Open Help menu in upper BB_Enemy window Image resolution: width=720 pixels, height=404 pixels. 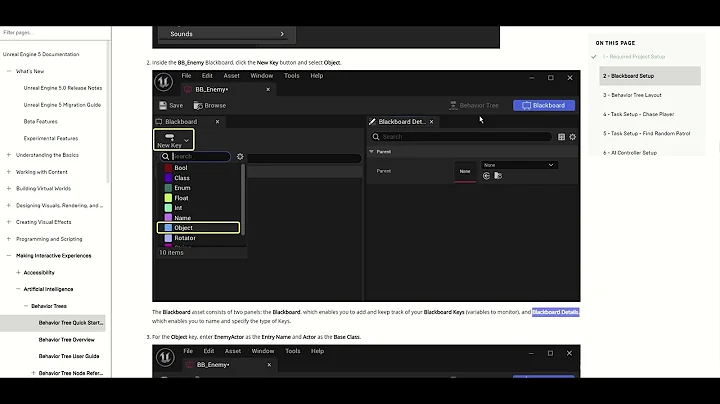[x=317, y=76]
